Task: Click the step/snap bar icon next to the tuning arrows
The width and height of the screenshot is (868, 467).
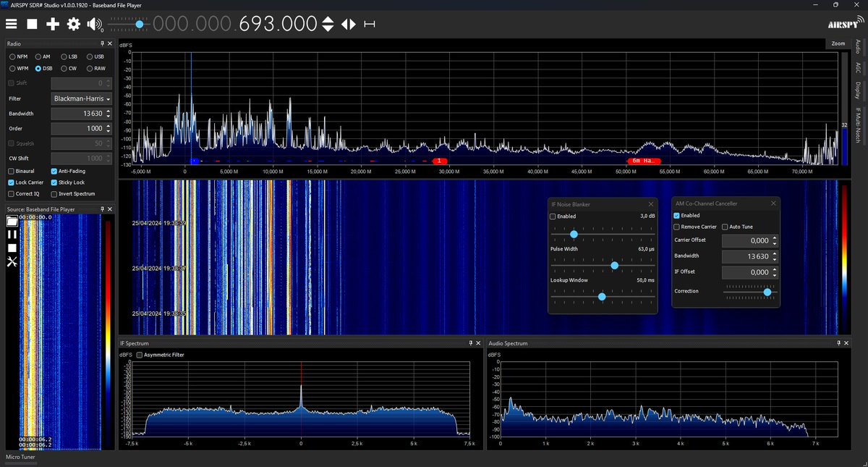Action: coord(370,24)
